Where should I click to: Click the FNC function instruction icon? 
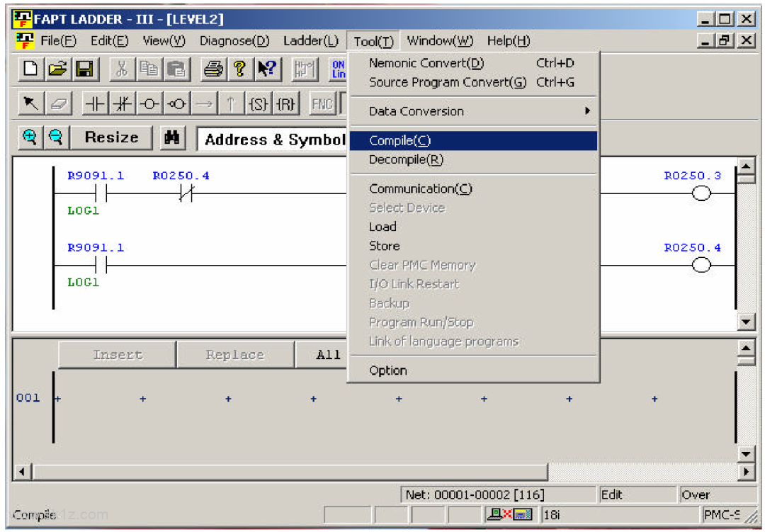[322, 103]
